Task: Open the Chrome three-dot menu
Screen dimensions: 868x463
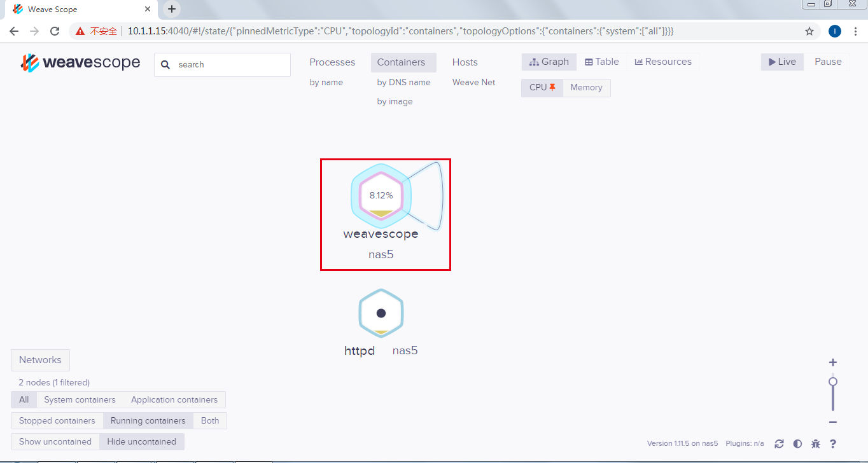Action: tap(856, 31)
